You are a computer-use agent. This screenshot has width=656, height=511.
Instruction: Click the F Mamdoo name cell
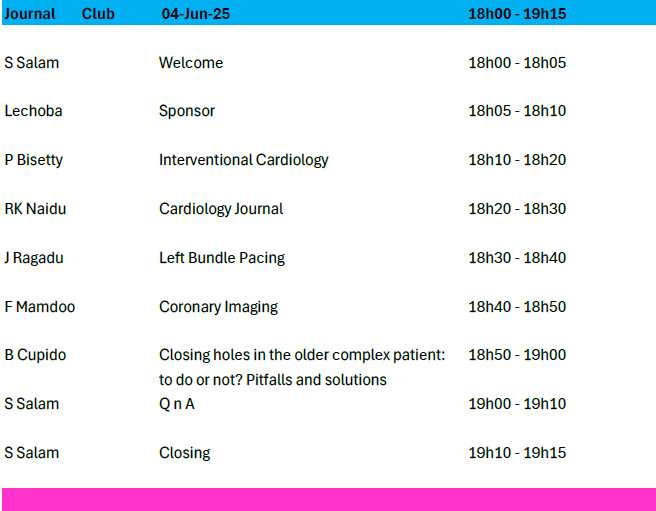[x=39, y=307]
